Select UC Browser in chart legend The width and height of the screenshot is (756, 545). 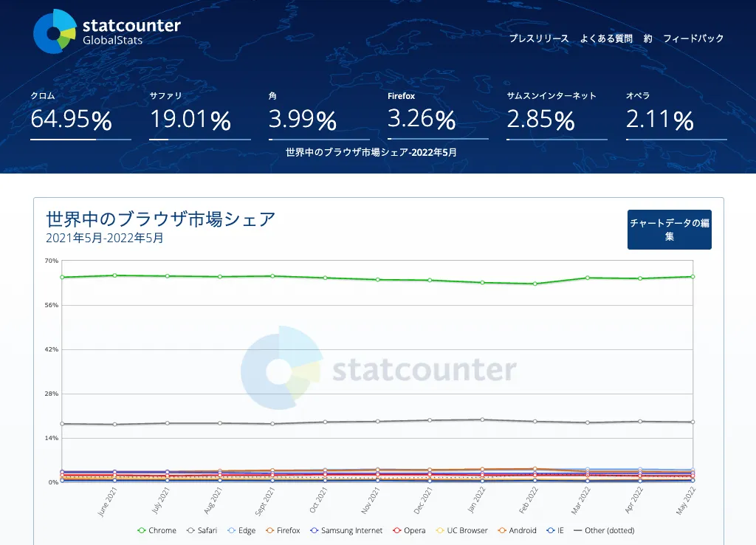(462, 530)
